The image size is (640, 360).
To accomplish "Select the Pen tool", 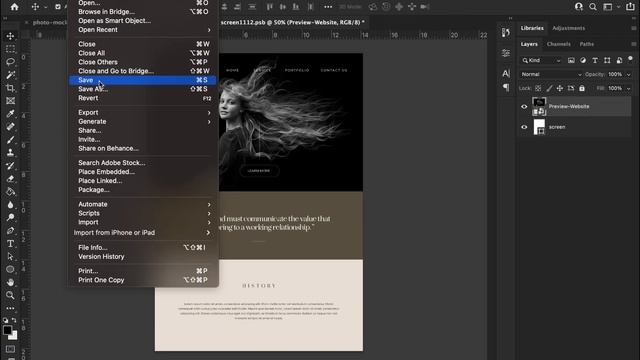I will click(x=10, y=231).
